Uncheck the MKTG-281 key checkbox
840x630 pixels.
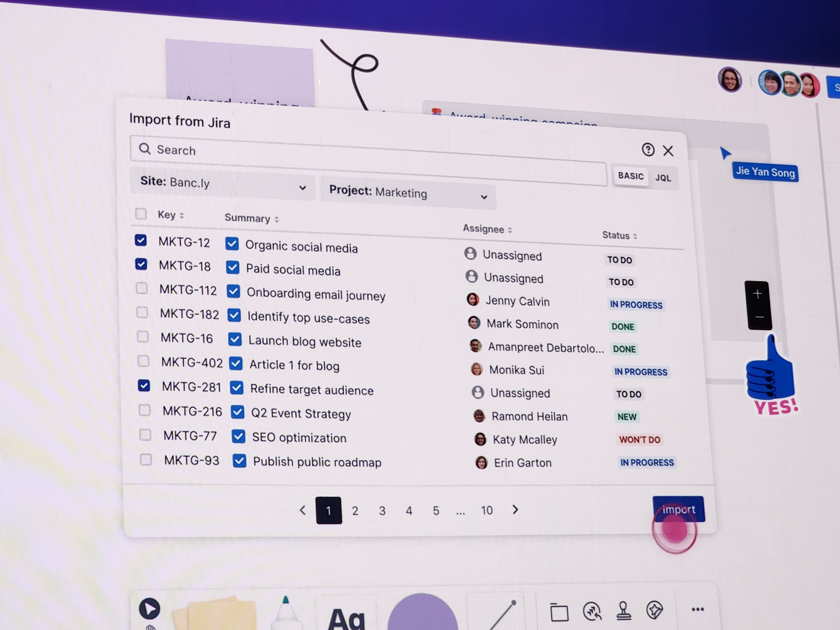pos(144,385)
